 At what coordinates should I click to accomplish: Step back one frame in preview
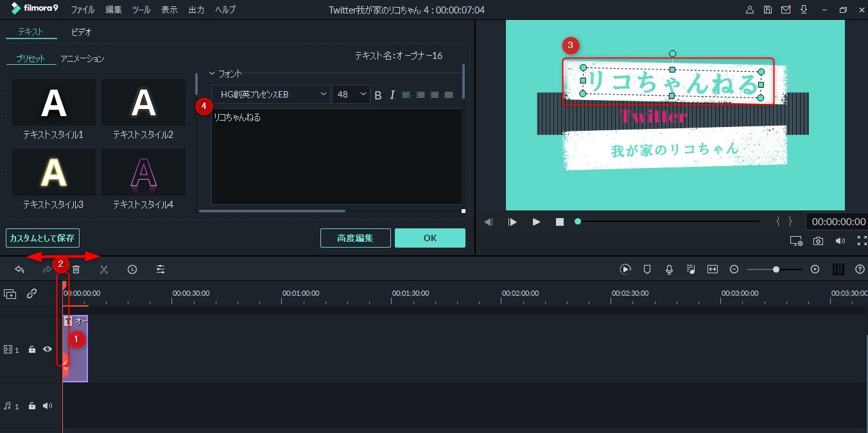pos(489,222)
